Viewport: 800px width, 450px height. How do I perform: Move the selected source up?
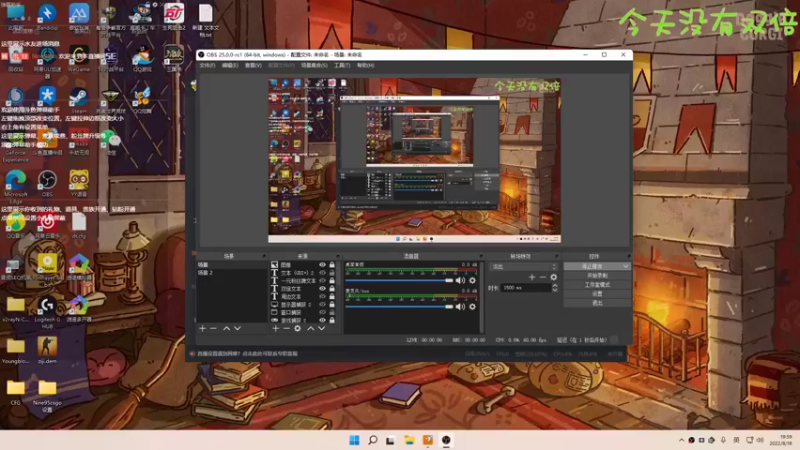coord(311,329)
